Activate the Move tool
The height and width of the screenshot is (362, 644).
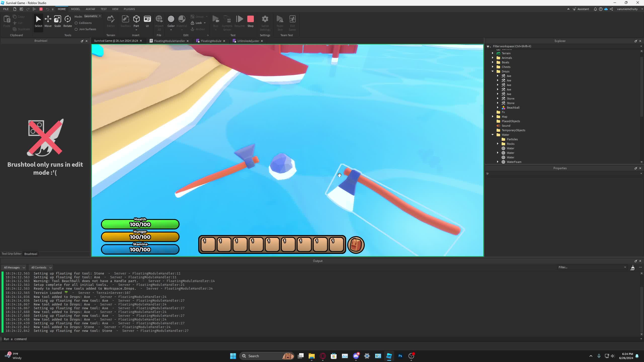(x=48, y=21)
